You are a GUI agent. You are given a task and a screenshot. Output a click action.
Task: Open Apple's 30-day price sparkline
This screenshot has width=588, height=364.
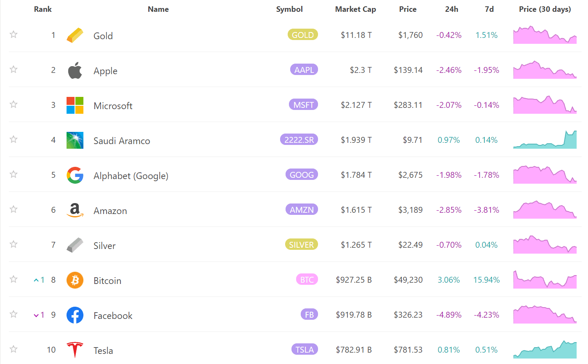pos(545,70)
